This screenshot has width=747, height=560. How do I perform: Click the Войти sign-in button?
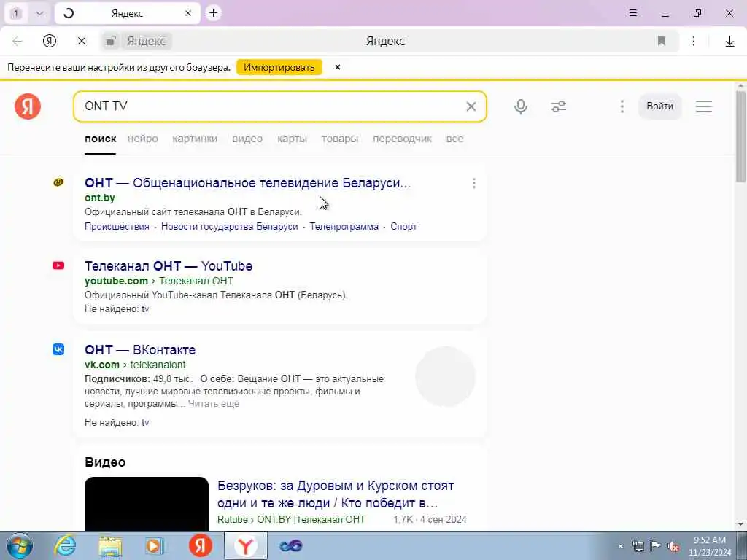(659, 106)
